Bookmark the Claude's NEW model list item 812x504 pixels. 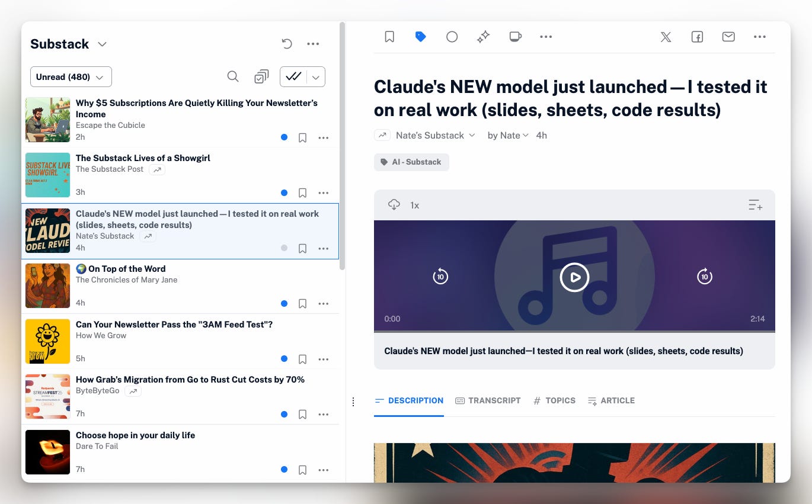(x=302, y=248)
